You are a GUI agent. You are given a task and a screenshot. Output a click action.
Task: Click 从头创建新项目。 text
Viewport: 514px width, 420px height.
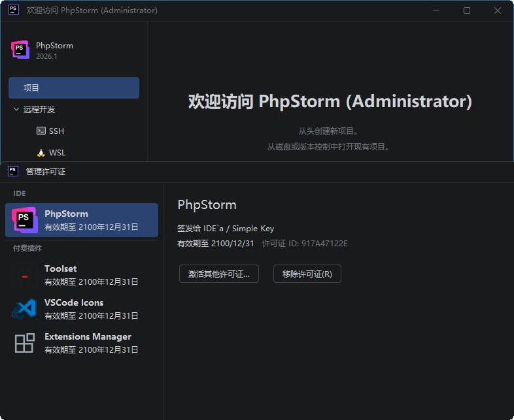[x=329, y=131]
